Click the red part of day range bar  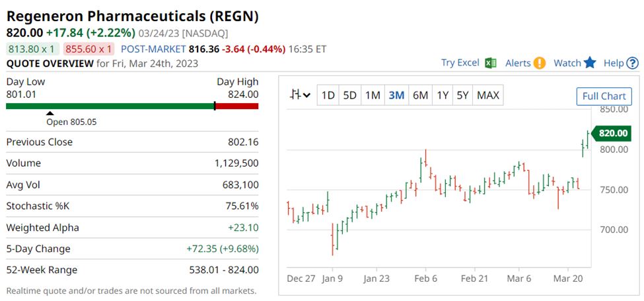coord(237,106)
